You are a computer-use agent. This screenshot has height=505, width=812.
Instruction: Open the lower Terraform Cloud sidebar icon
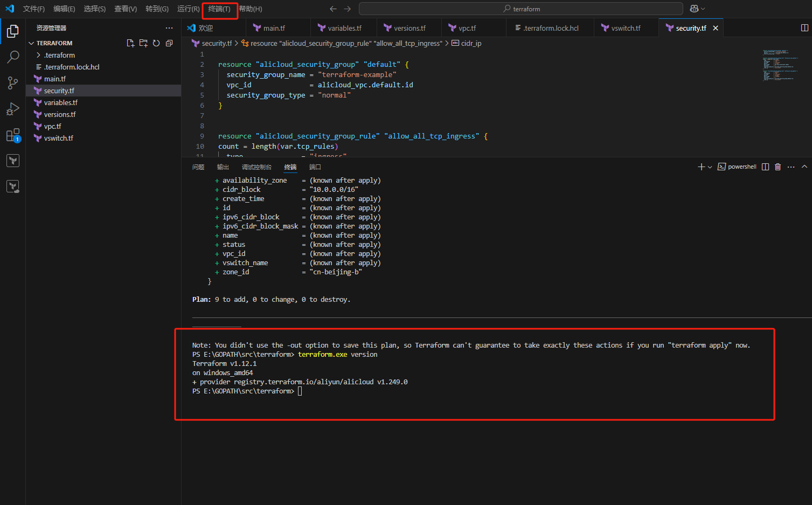click(x=13, y=186)
